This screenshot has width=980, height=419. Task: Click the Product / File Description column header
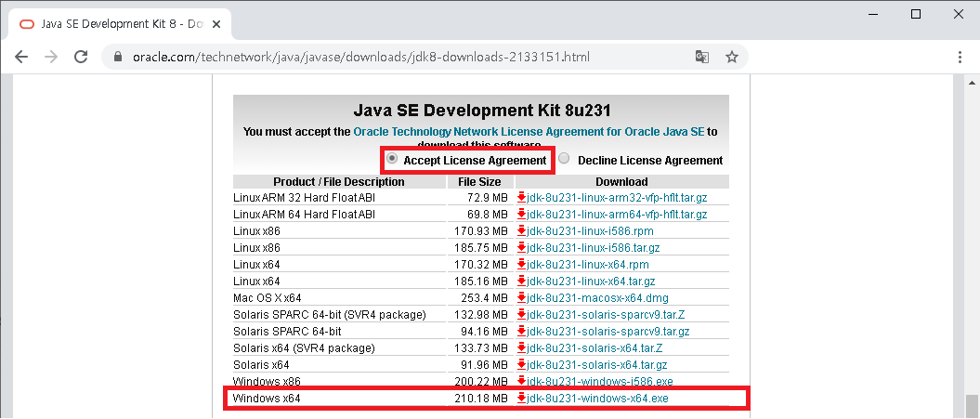pos(339,181)
